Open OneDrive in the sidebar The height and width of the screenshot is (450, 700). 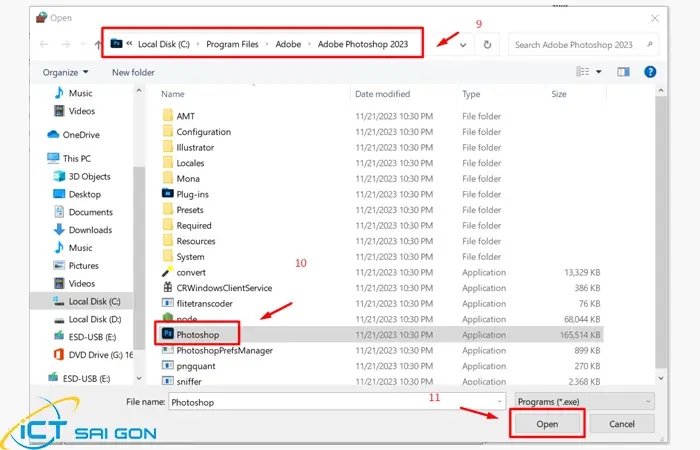click(80, 134)
